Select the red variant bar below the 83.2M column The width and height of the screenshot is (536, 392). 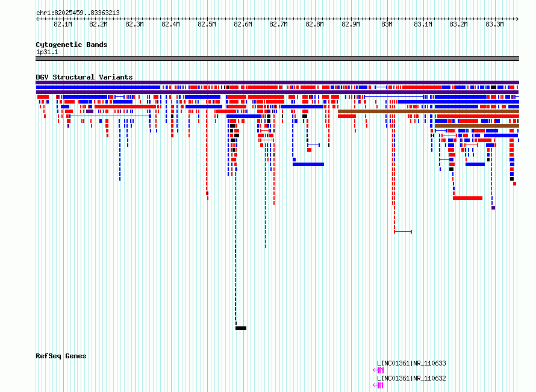click(x=467, y=198)
